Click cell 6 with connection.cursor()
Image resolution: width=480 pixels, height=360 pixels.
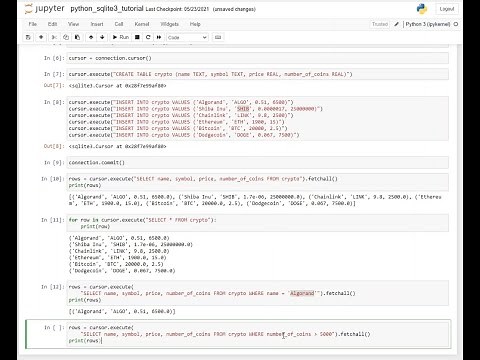tap(258, 58)
